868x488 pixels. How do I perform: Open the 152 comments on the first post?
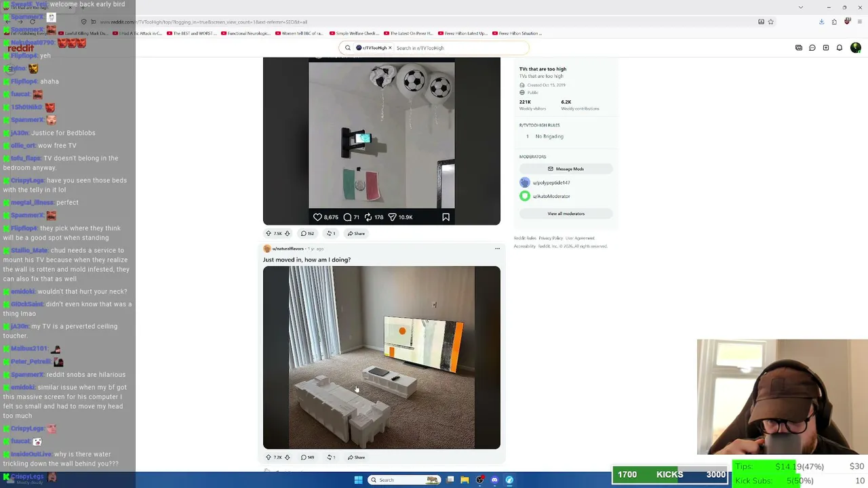pos(307,233)
